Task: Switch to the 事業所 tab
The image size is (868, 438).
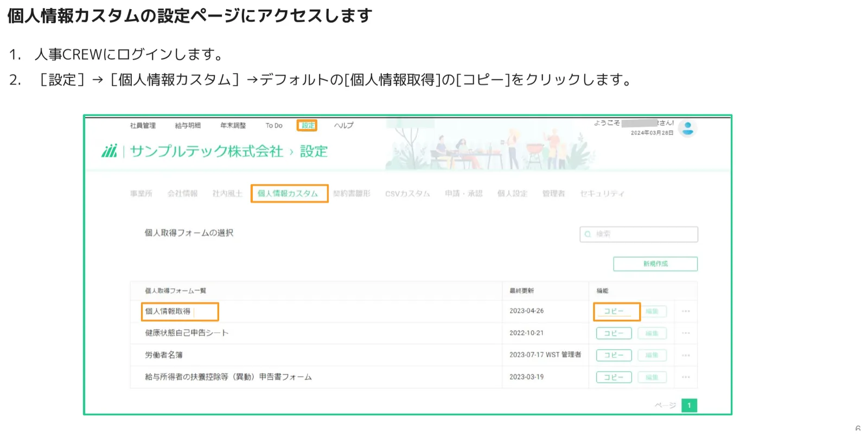Action: 141,194
